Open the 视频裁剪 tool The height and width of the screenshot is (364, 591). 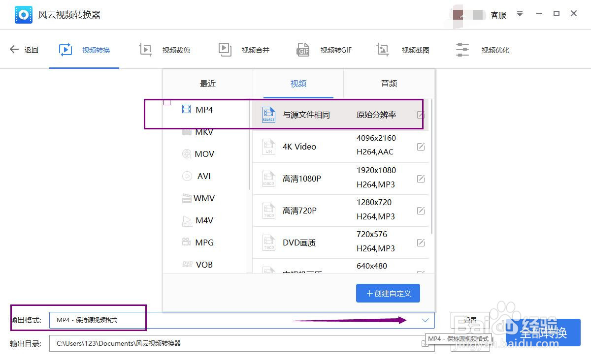(164, 50)
